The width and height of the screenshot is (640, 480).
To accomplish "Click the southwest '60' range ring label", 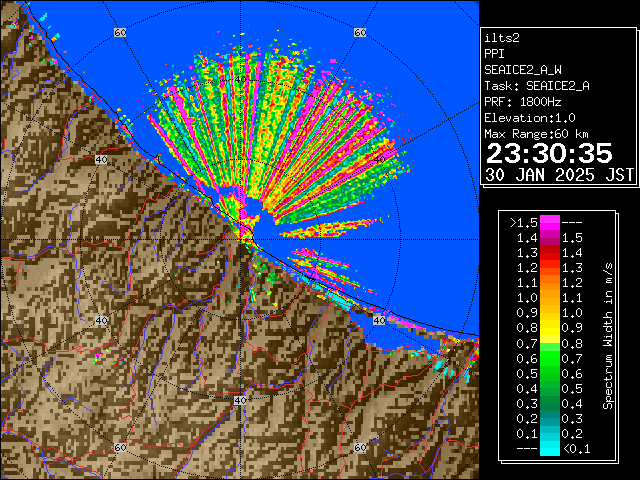I will pos(120,447).
